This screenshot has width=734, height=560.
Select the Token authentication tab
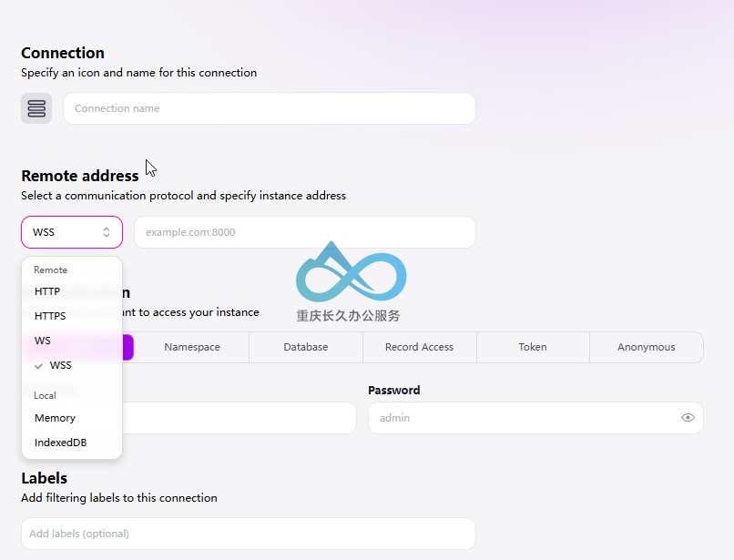coord(533,347)
